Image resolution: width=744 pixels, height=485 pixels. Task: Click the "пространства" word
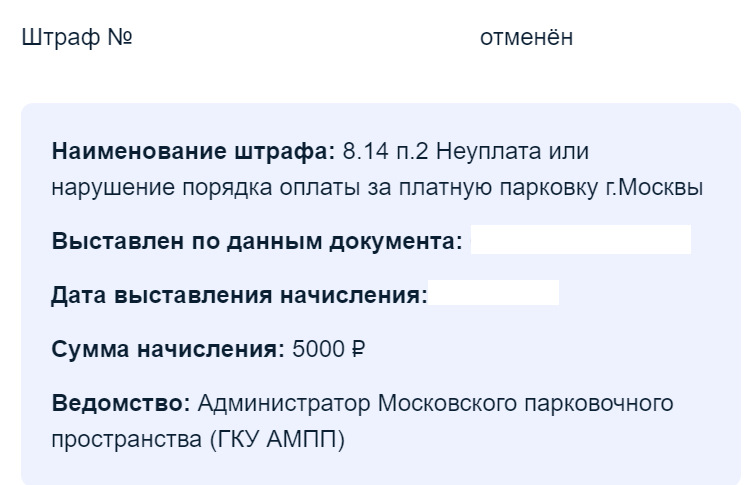[126, 439]
